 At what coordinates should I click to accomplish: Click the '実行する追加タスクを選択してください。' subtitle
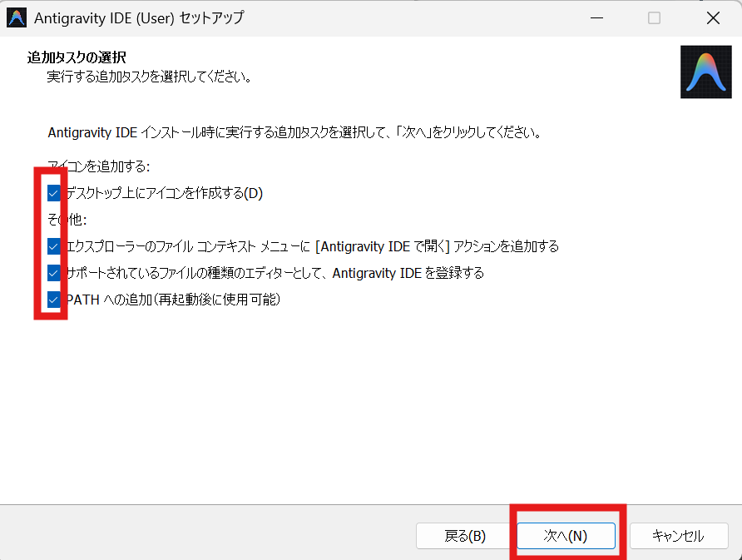(150, 77)
